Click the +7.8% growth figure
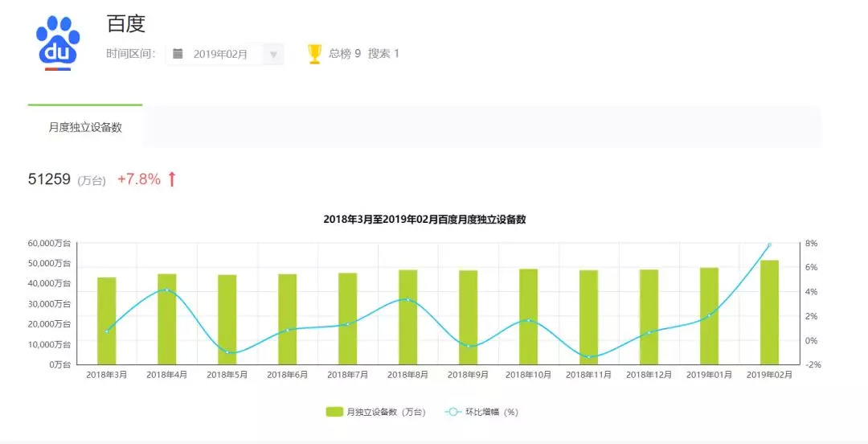 pyautogui.click(x=139, y=179)
